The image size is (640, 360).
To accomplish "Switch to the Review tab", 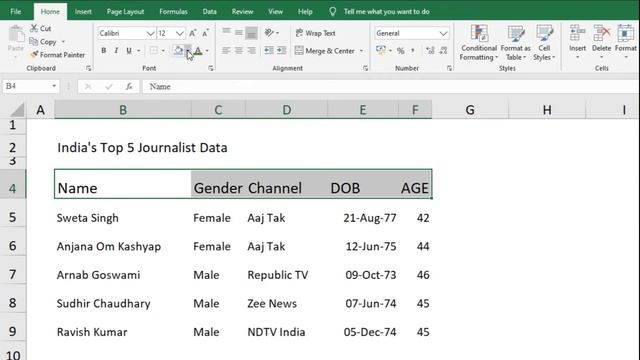I will pyautogui.click(x=242, y=11).
